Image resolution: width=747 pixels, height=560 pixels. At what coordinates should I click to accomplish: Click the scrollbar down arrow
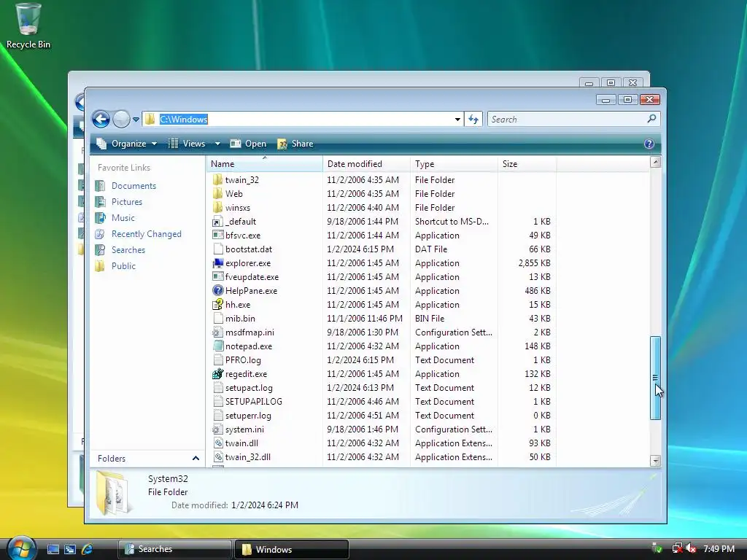tap(656, 461)
